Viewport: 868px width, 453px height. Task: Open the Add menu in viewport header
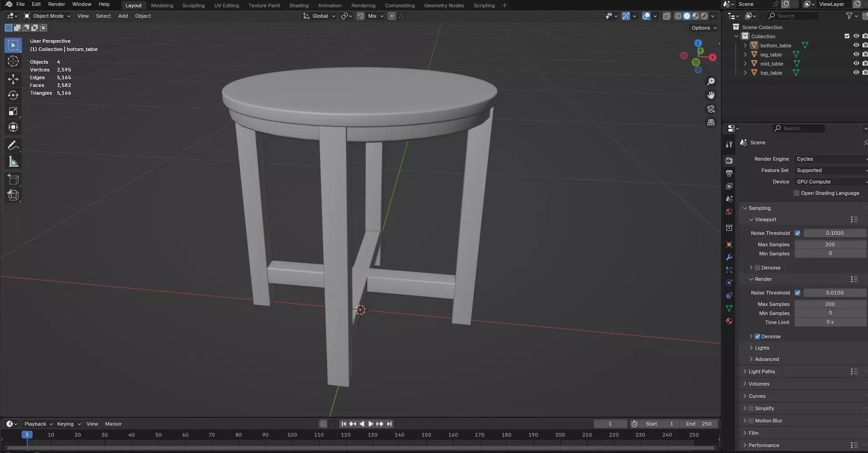(123, 16)
